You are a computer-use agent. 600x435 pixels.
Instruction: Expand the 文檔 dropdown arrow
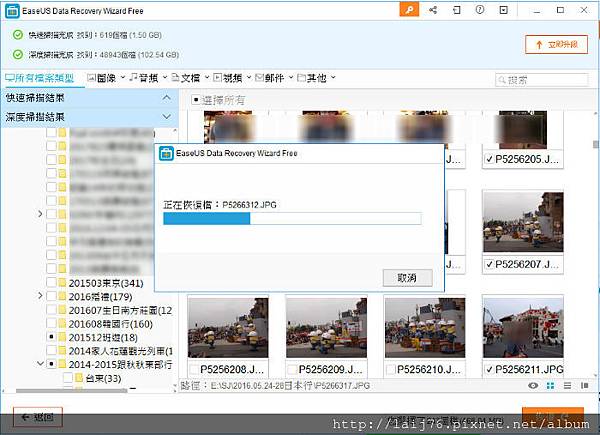(x=207, y=78)
